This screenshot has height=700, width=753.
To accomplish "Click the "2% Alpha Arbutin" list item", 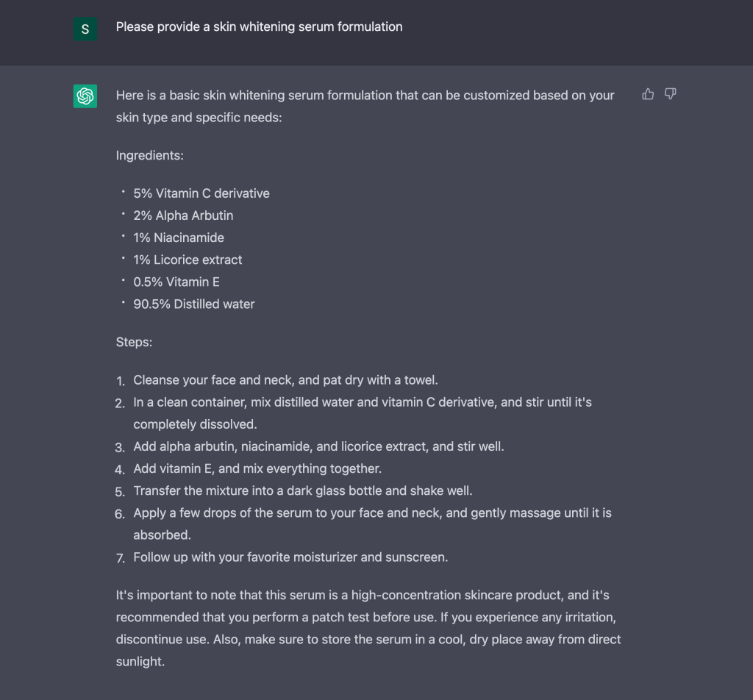I will (x=183, y=215).
